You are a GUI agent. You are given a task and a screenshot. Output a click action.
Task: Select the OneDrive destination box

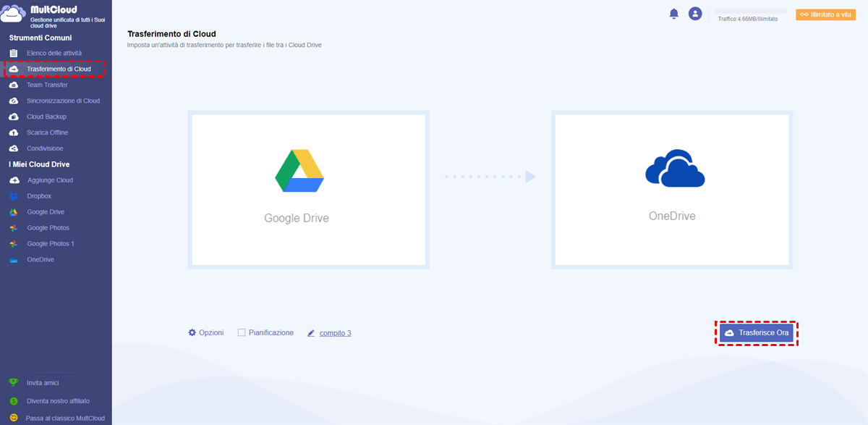tap(672, 190)
